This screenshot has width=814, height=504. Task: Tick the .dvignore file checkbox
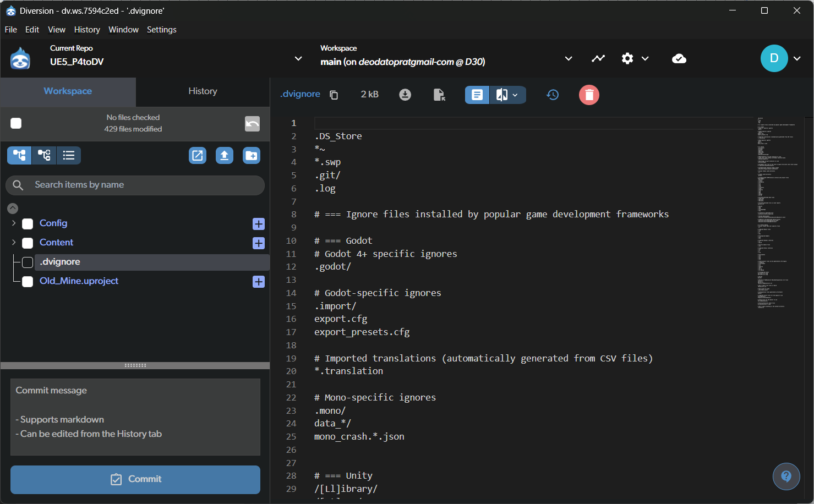click(x=28, y=262)
